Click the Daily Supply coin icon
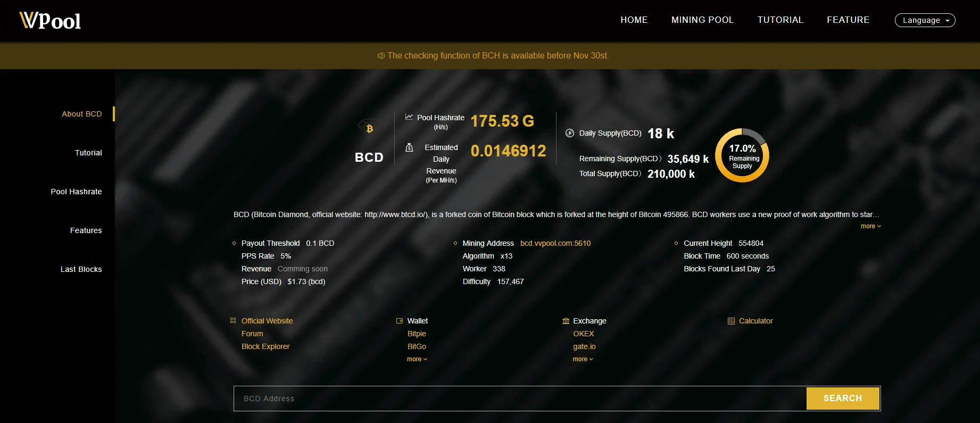The height and width of the screenshot is (423, 980). pos(570,133)
